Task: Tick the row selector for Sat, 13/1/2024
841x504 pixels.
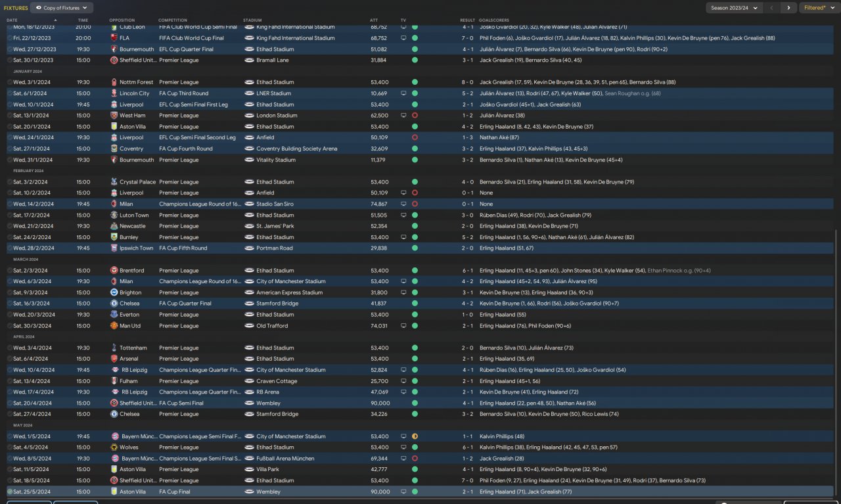Action: pos(10,116)
